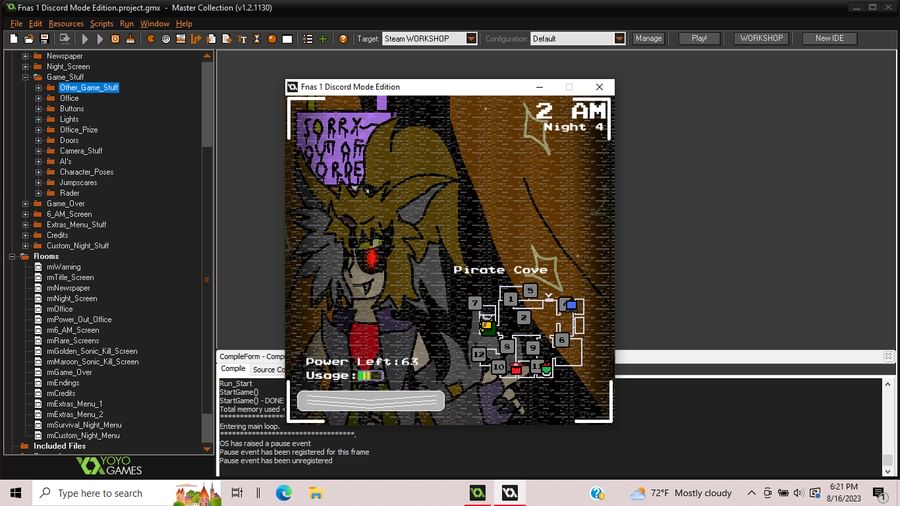Open the Window menu

(155, 24)
